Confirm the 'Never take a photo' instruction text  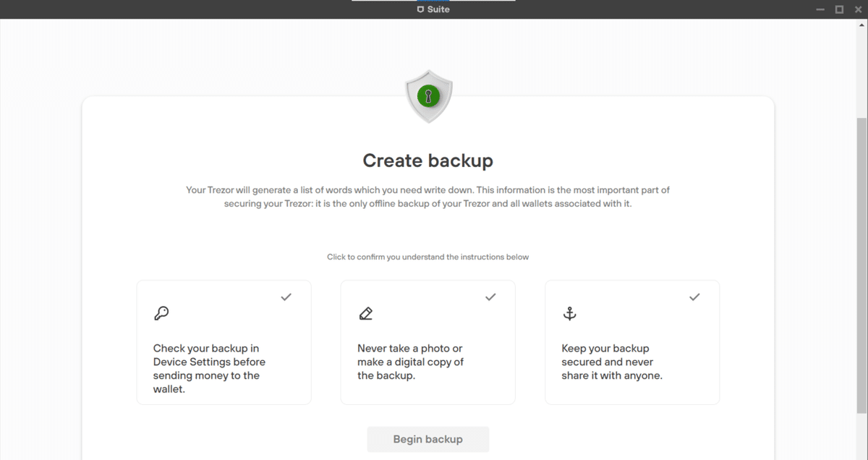coord(410,362)
